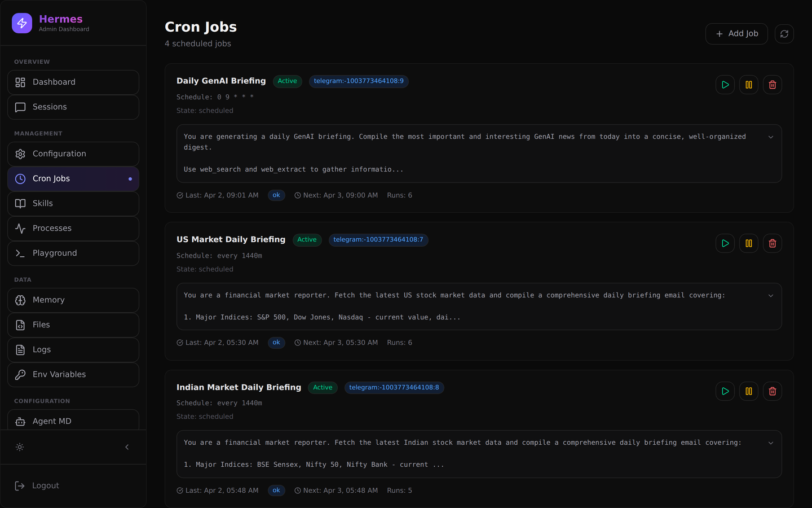The image size is (812, 508).
Task: Click the telegram:-1003773464108:9 delivery tag
Action: pyautogui.click(x=359, y=81)
